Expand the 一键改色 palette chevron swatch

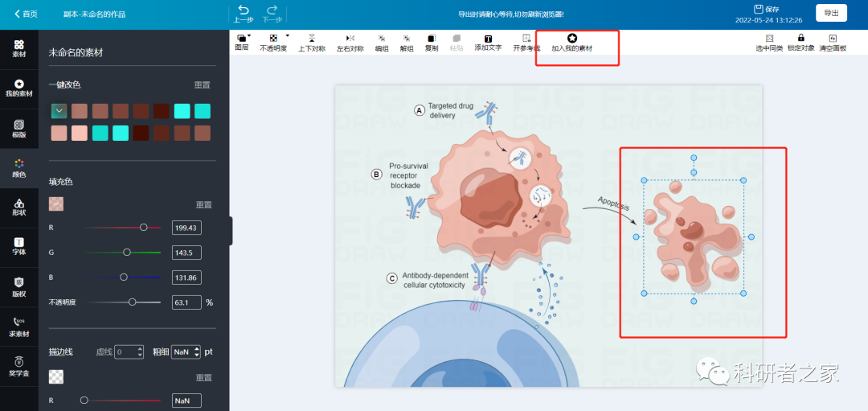[x=59, y=111]
